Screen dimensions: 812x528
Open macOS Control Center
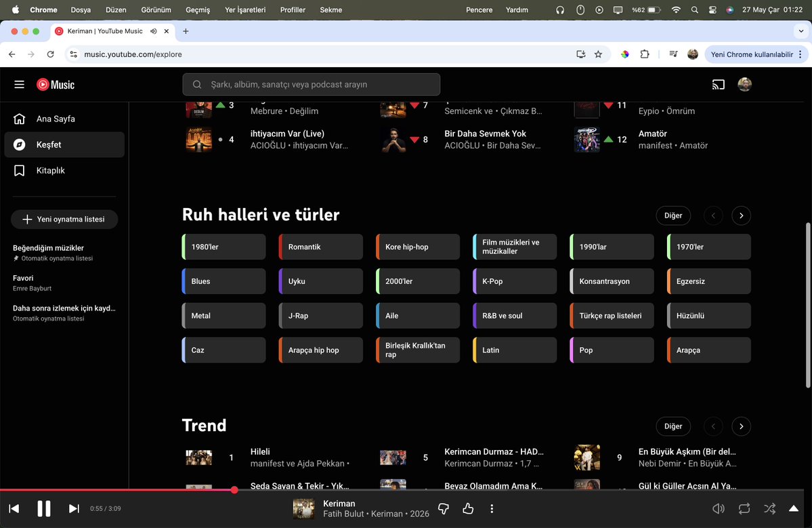point(712,10)
